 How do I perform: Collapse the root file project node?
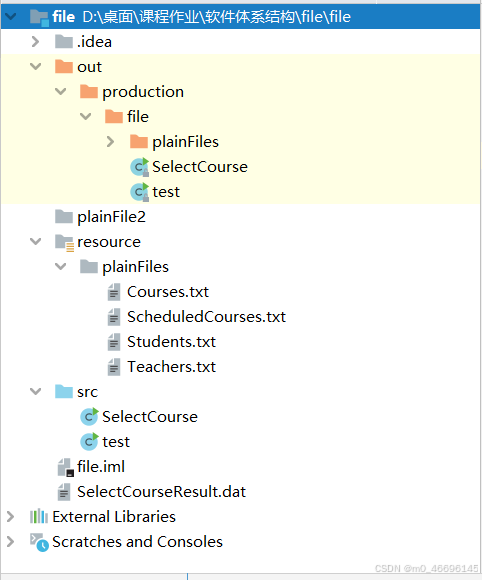coord(11,17)
